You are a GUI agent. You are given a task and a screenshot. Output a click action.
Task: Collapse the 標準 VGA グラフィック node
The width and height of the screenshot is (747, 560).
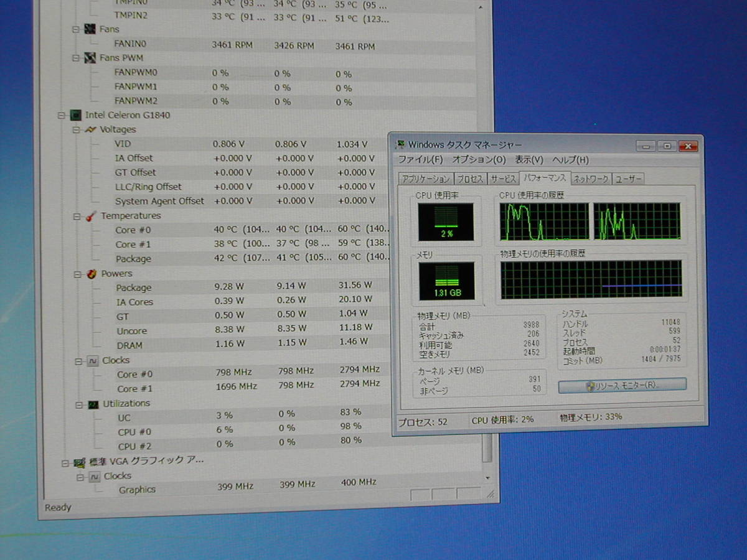pos(65,463)
